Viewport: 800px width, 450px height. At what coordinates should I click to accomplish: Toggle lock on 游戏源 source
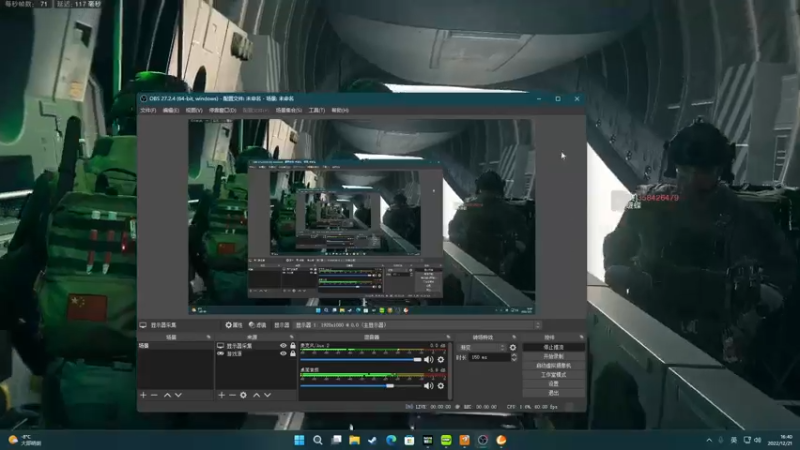point(293,354)
